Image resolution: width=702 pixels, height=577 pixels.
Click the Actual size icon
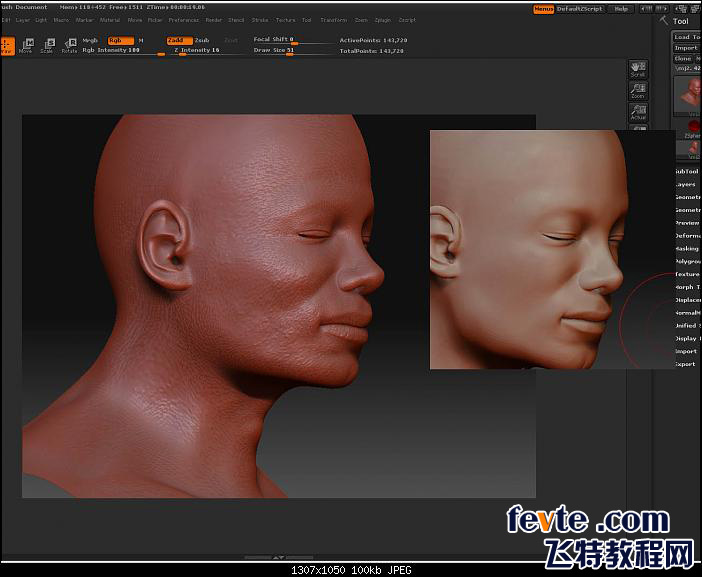[638, 112]
